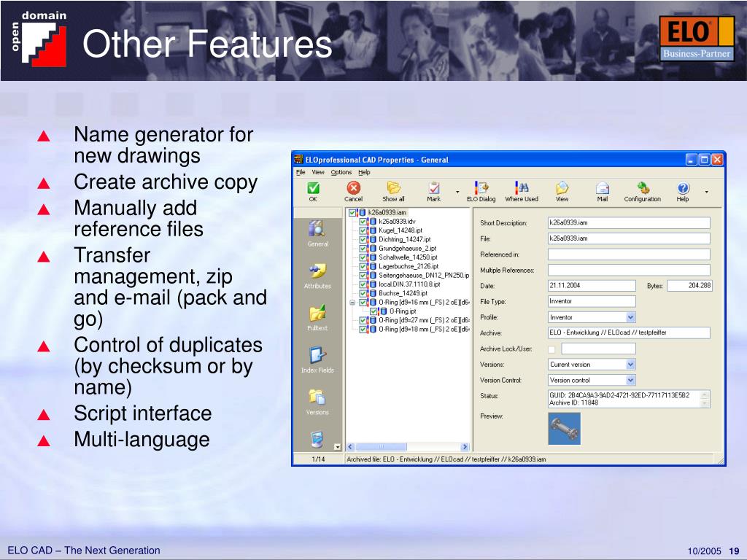
Task: Collapse the O-Ring d9=16 mm tree node
Action: pyautogui.click(x=352, y=303)
